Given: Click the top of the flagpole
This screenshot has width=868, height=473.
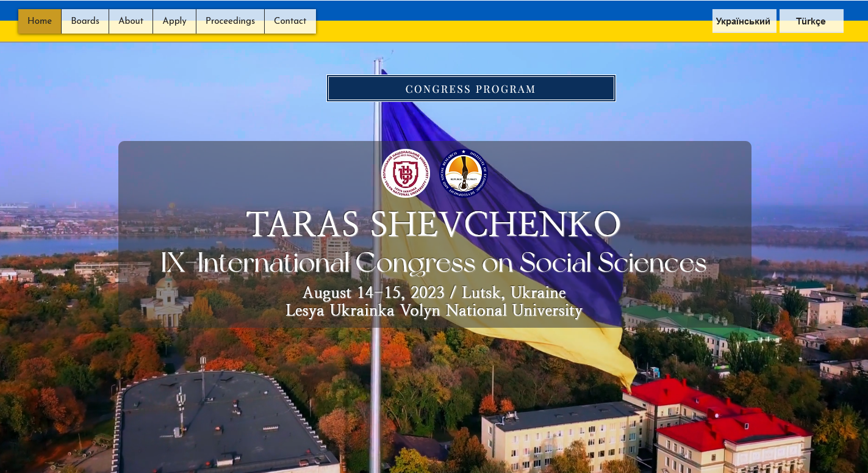Looking at the screenshot, I should click(378, 61).
